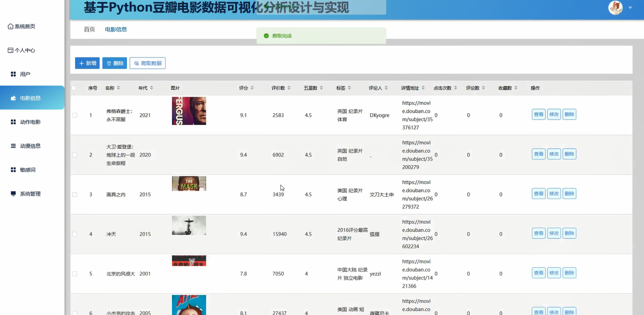Click reviewer name DKyogre
The width and height of the screenshot is (644, 315).
coord(380,115)
